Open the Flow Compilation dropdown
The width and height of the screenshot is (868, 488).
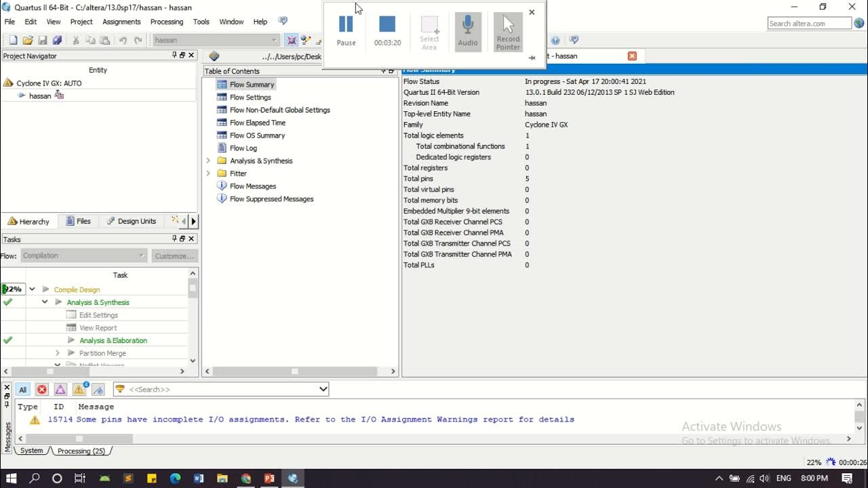tap(83, 256)
